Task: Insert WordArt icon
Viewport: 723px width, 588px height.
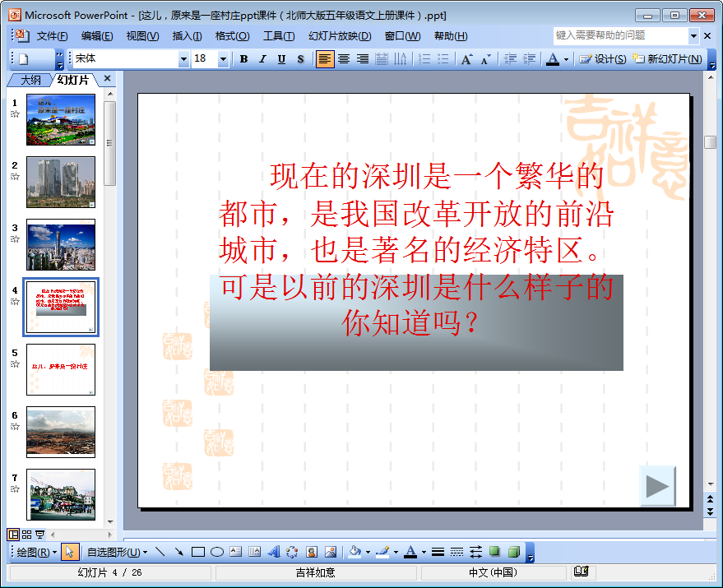Action: point(273,552)
